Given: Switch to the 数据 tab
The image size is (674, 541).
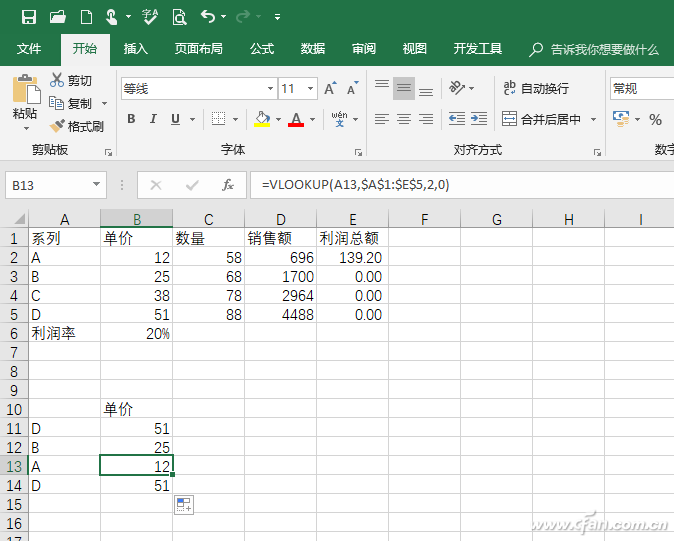Looking at the screenshot, I should (x=312, y=49).
